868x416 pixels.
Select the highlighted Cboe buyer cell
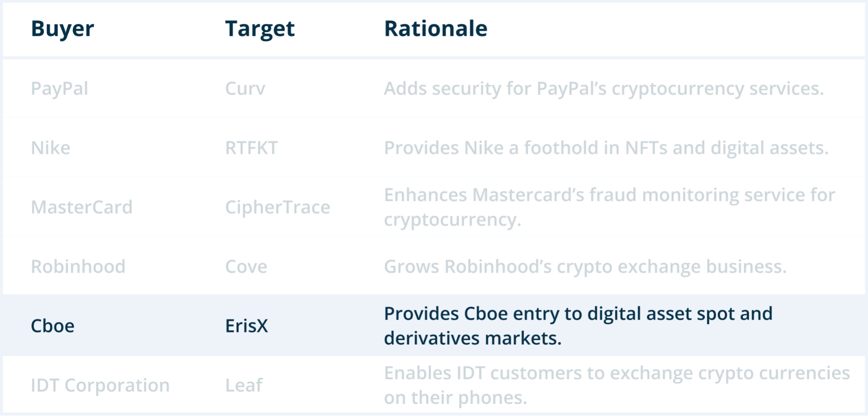[x=53, y=326]
